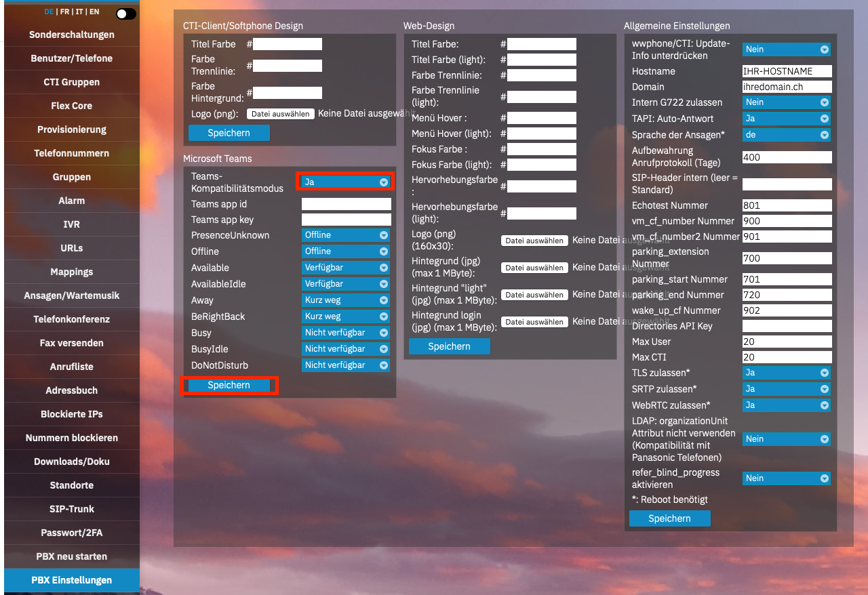This screenshot has height=595, width=868.
Task: Save the Microsoft Teams settings
Action: 229,385
